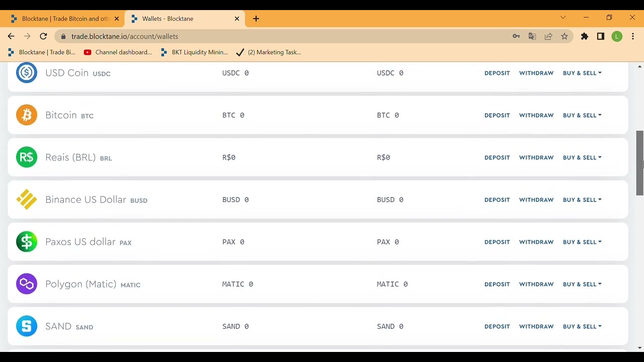Bookmark this page with the star icon

point(565,36)
